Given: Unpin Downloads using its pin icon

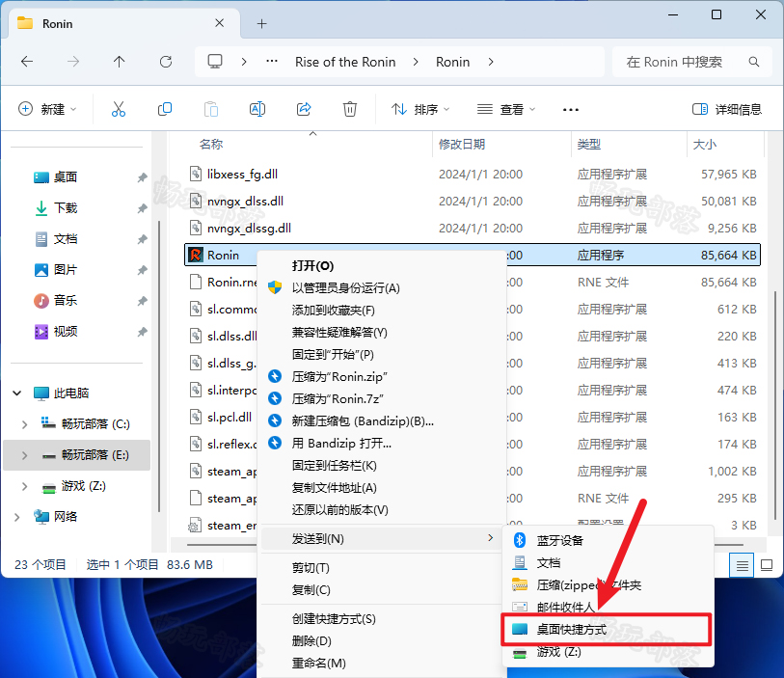Looking at the screenshot, I should pyautogui.click(x=143, y=208).
